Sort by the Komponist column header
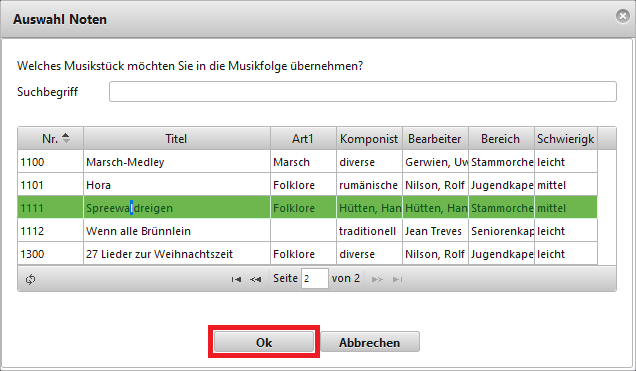The height and width of the screenshot is (371, 636). pyautogui.click(x=369, y=139)
